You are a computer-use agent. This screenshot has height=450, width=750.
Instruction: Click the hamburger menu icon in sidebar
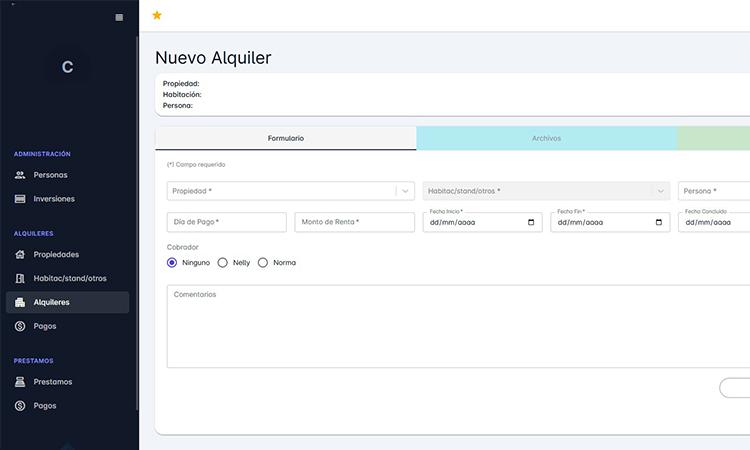120,17
